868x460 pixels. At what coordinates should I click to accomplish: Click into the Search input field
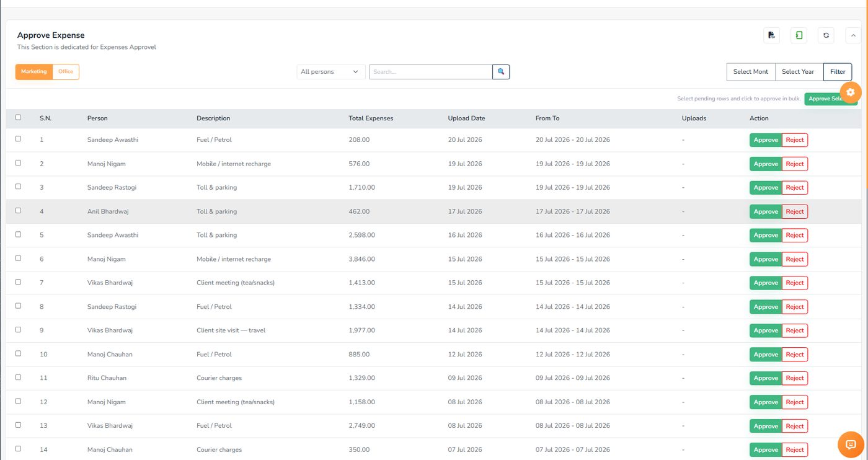pyautogui.click(x=431, y=72)
